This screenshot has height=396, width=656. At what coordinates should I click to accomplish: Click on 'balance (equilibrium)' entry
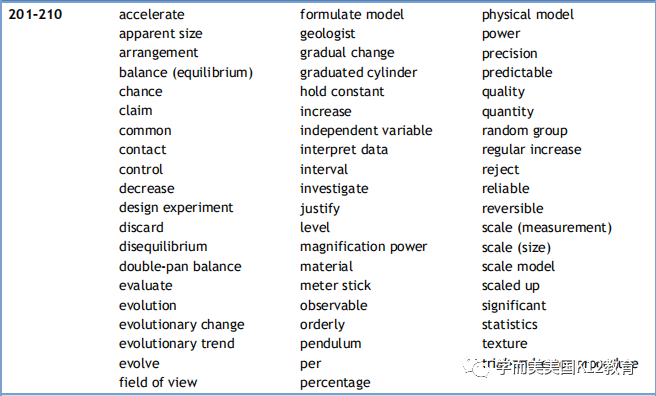(186, 73)
